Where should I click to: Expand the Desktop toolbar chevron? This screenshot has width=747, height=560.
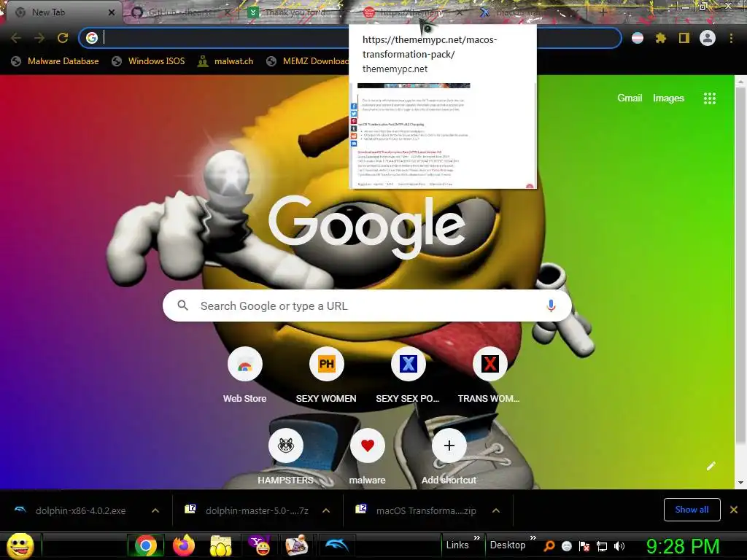click(533, 537)
